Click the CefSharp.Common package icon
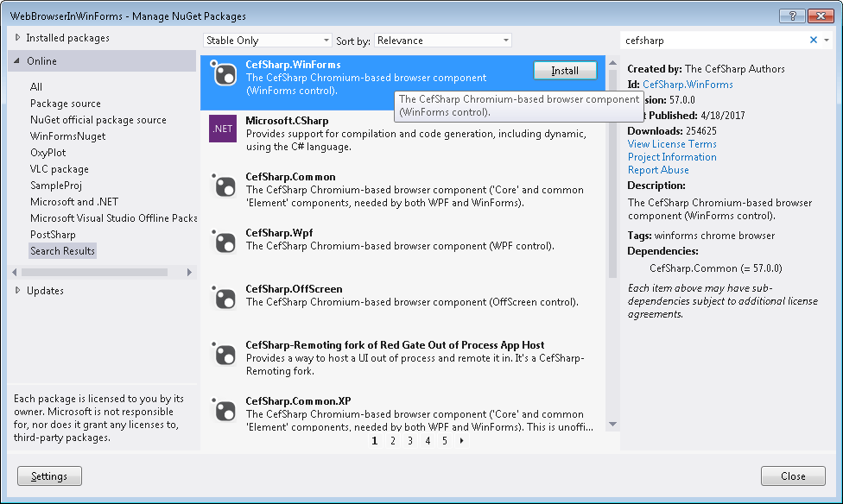This screenshot has width=843, height=504. click(224, 186)
